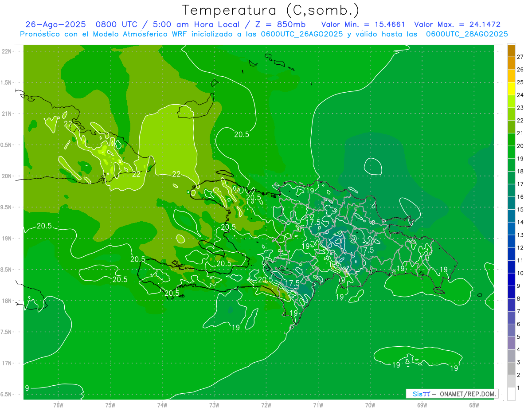The height and width of the screenshot is (411, 532).
Task: Pick the dark blue swatch between 9 and 10
Action: coord(511,279)
